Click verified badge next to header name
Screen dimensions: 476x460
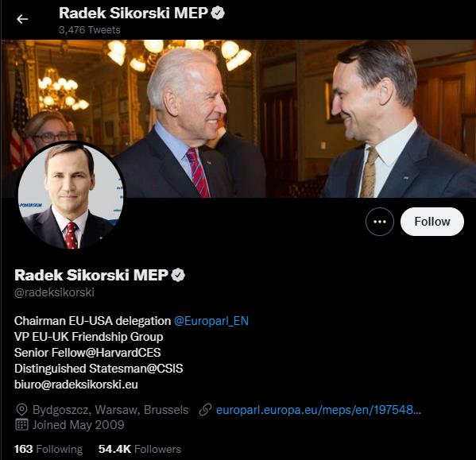[x=218, y=13]
